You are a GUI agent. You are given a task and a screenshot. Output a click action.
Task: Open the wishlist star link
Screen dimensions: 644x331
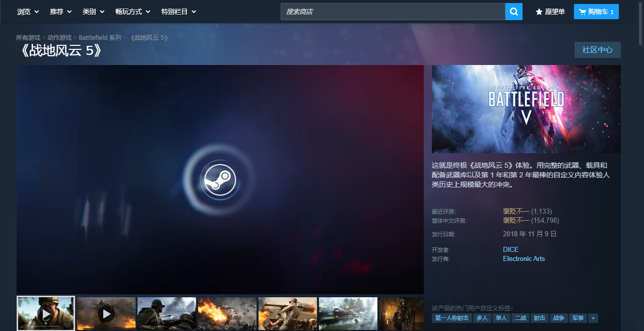point(550,12)
